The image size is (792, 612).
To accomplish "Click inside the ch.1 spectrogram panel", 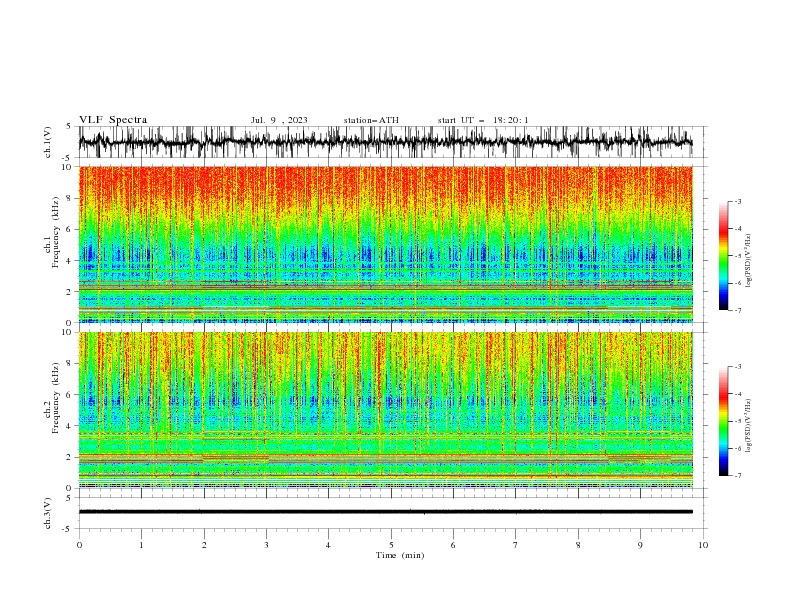I will click(386, 244).
